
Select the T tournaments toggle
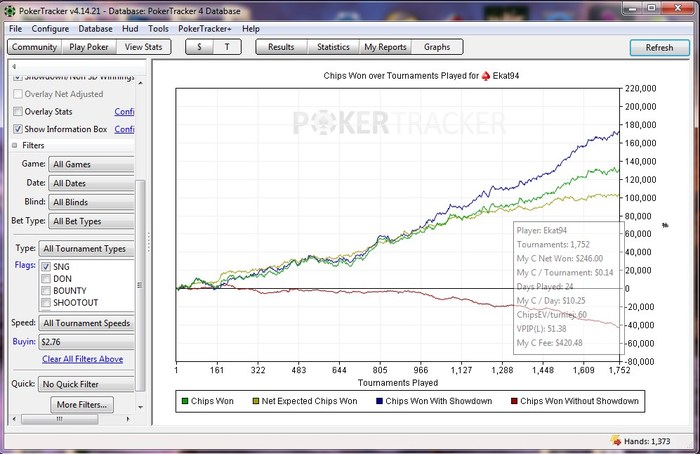click(x=227, y=47)
